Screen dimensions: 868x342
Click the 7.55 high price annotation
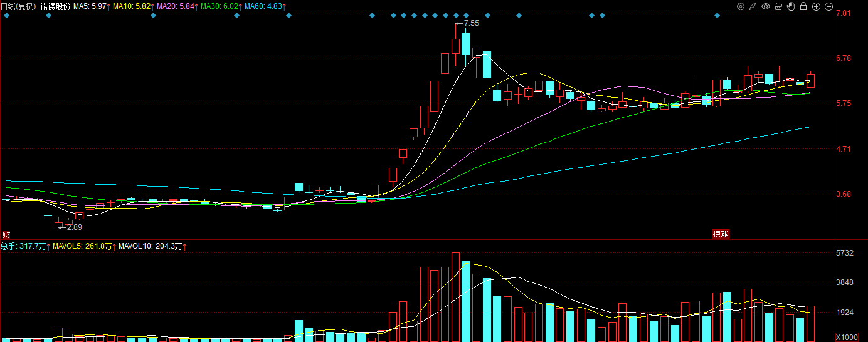471,23
